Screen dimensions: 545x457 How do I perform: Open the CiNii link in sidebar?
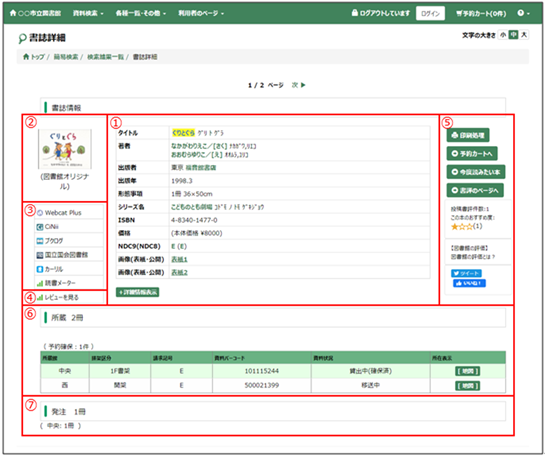click(48, 227)
